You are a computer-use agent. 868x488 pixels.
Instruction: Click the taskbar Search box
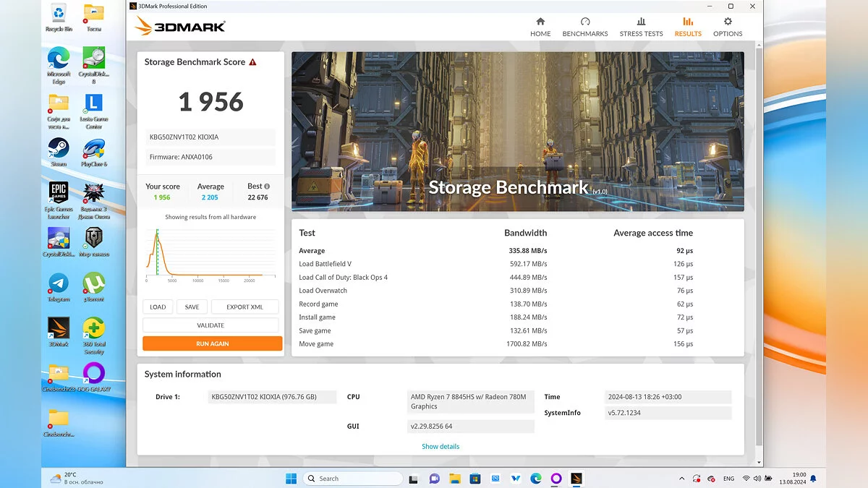coord(352,479)
